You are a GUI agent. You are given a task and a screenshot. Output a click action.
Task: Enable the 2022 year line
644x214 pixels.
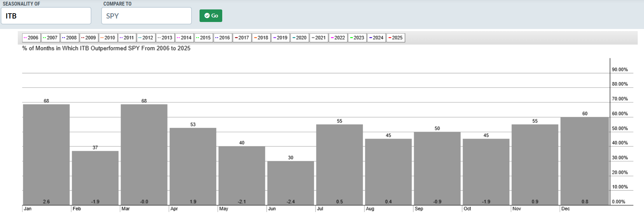click(x=338, y=38)
